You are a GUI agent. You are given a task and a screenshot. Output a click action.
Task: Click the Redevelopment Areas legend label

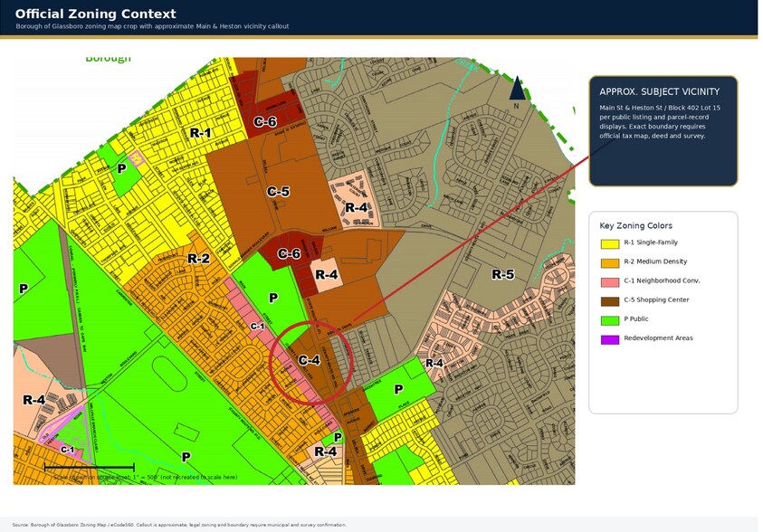pos(658,338)
